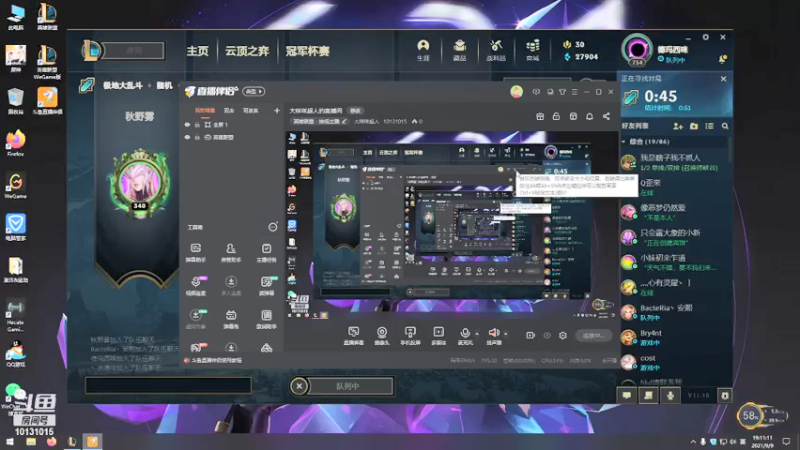800x450 pixels.
Task: Open the 战利品 loot icon
Action: 496,51
